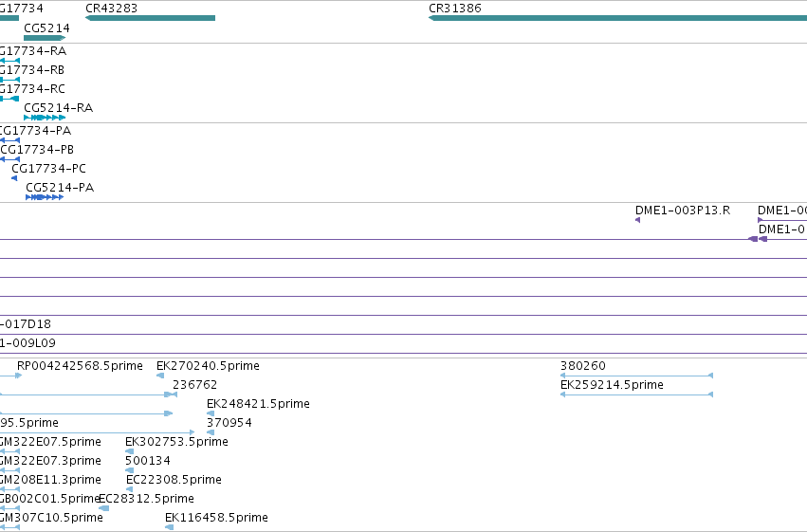Screen dimensions: 807x532
Task: Click the GM307C10.5prime EST label
Action: tap(51, 517)
